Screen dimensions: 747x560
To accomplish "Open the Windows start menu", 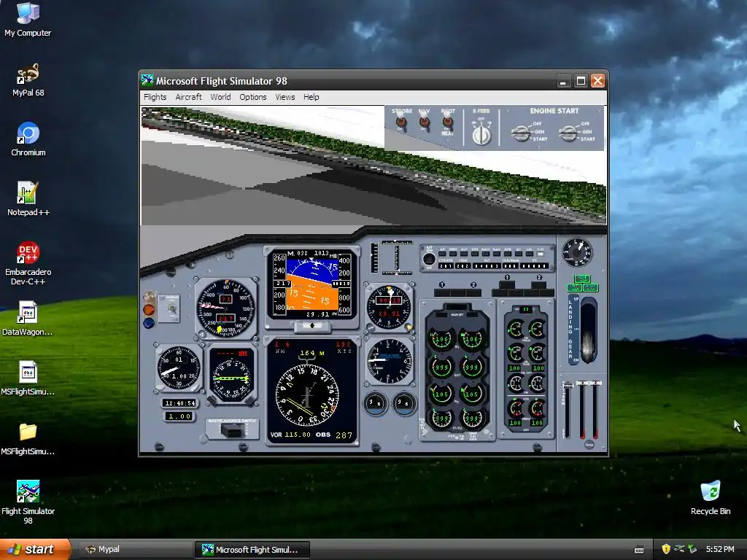I will pos(35,549).
